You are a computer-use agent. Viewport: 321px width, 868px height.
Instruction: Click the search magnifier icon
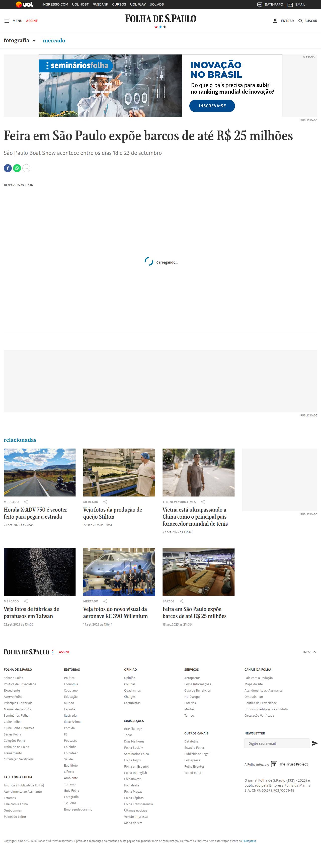click(300, 21)
